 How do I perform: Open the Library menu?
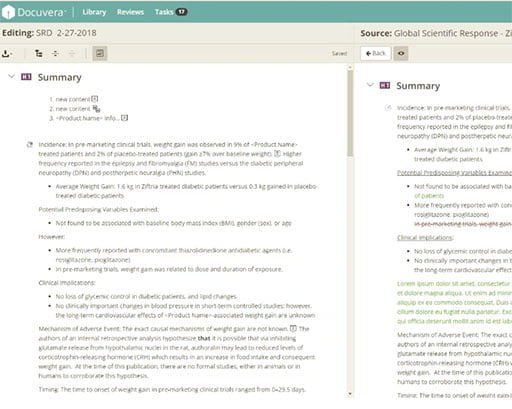(94, 12)
